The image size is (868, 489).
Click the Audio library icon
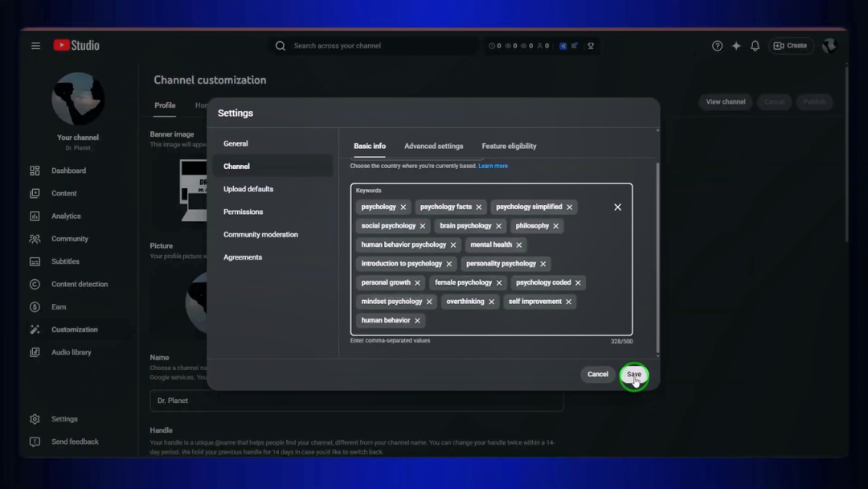pyautogui.click(x=35, y=352)
